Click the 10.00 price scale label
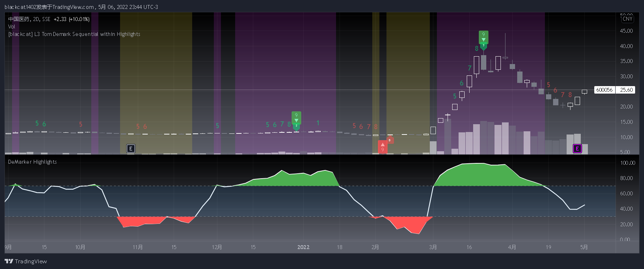The width and height of the screenshot is (644, 269). click(626, 137)
